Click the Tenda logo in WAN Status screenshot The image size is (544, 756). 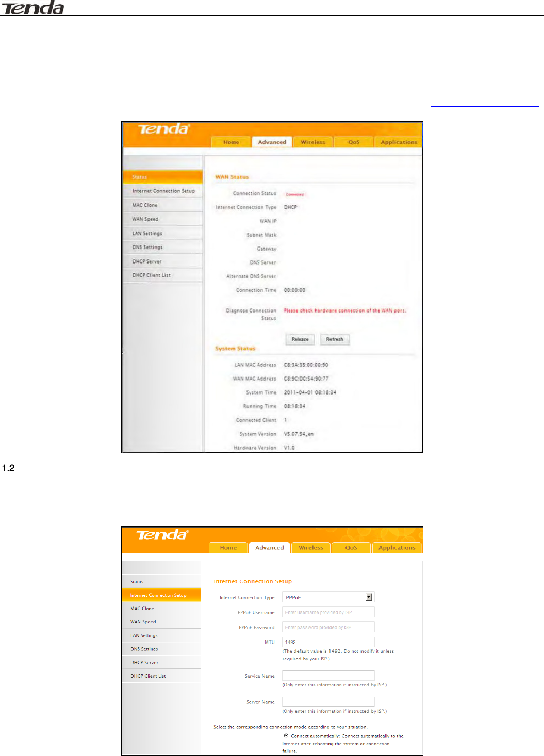point(164,128)
